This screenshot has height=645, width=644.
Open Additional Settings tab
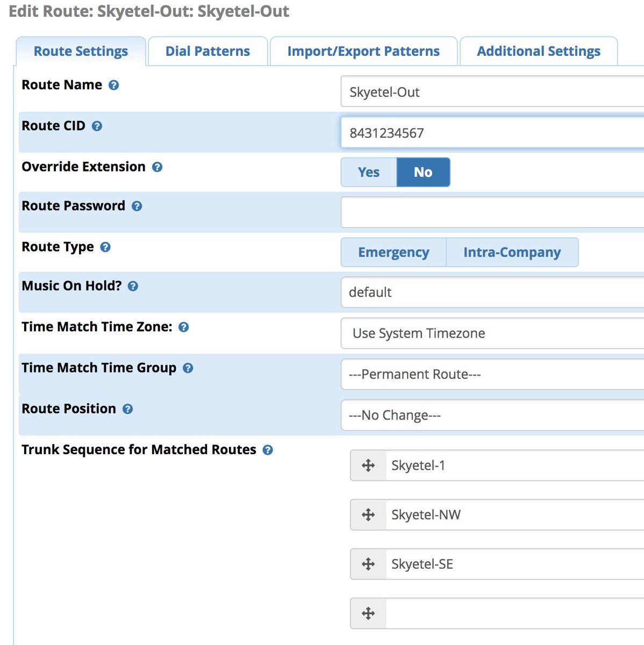point(539,51)
